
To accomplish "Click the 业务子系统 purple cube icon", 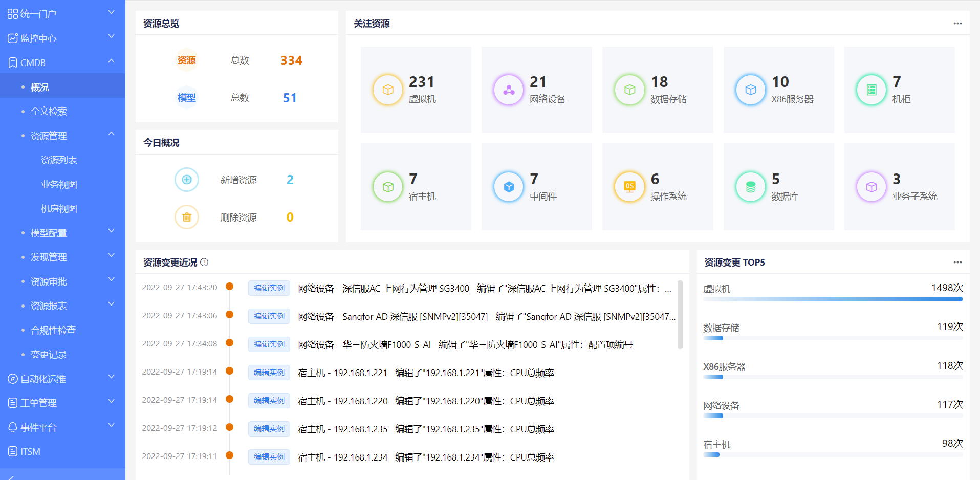I will point(872,187).
